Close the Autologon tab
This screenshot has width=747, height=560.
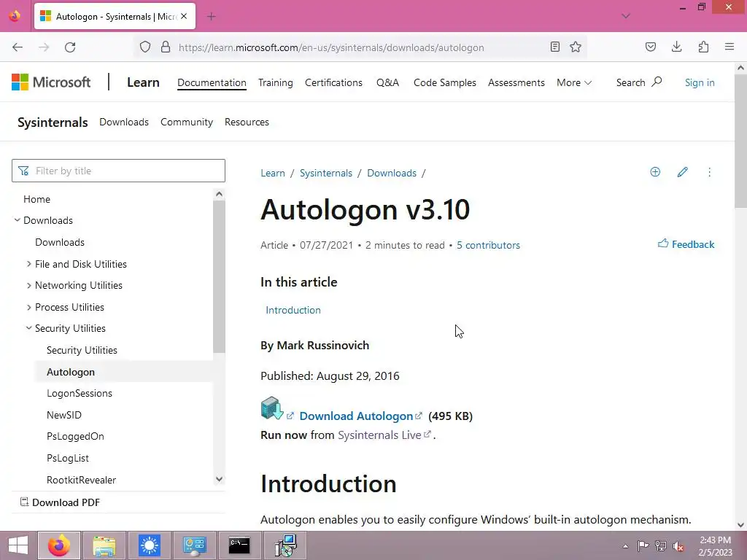(x=184, y=16)
